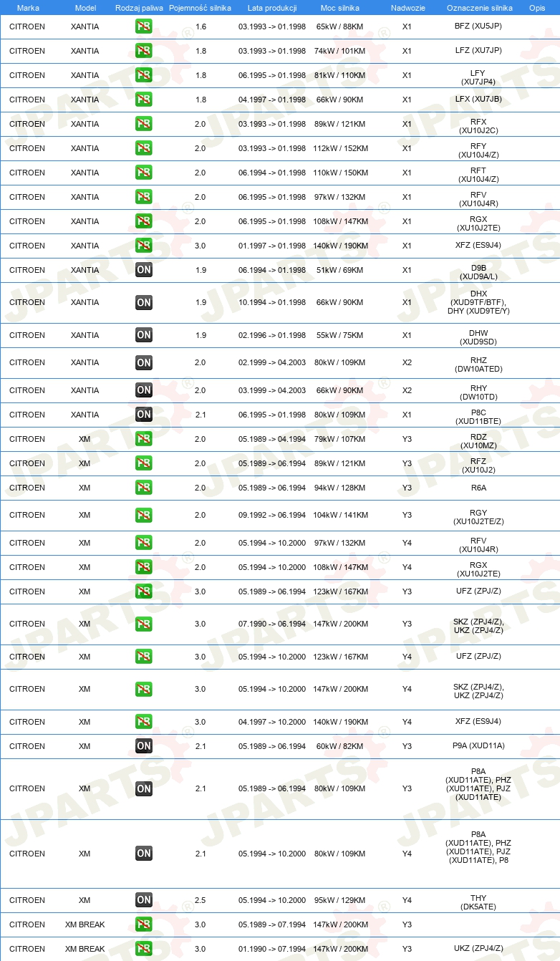Click the ON diesel icon in the DHW (XUD9SD) row

tap(144, 335)
